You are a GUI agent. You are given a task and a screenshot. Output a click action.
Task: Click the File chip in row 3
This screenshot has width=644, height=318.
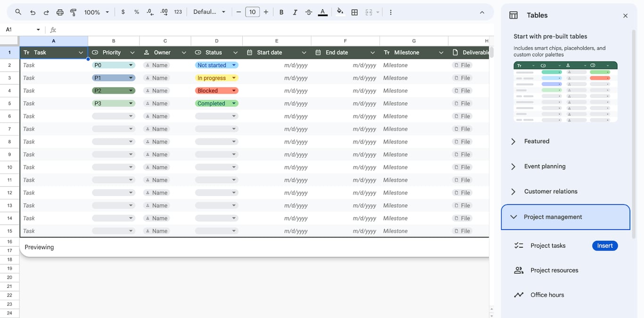[x=462, y=78]
